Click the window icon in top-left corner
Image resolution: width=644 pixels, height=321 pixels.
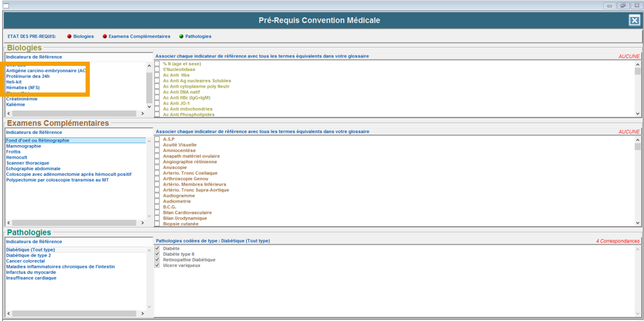pos(6,6)
